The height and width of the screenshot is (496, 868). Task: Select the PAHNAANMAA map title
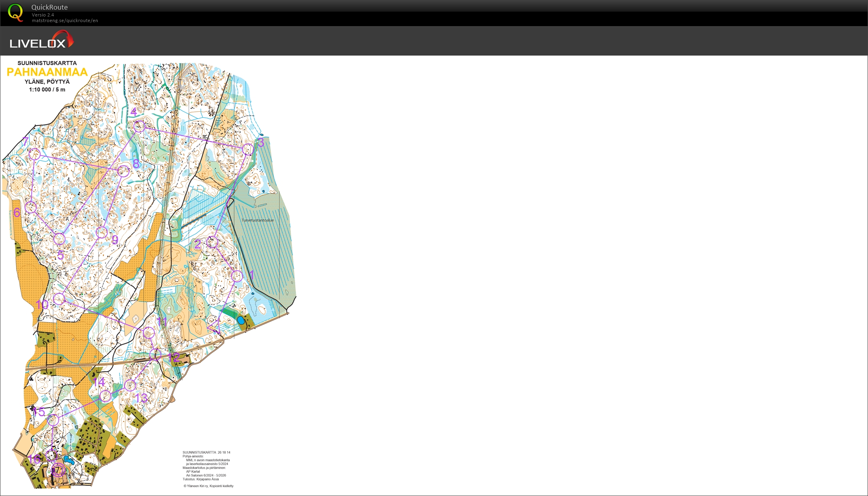click(x=47, y=72)
